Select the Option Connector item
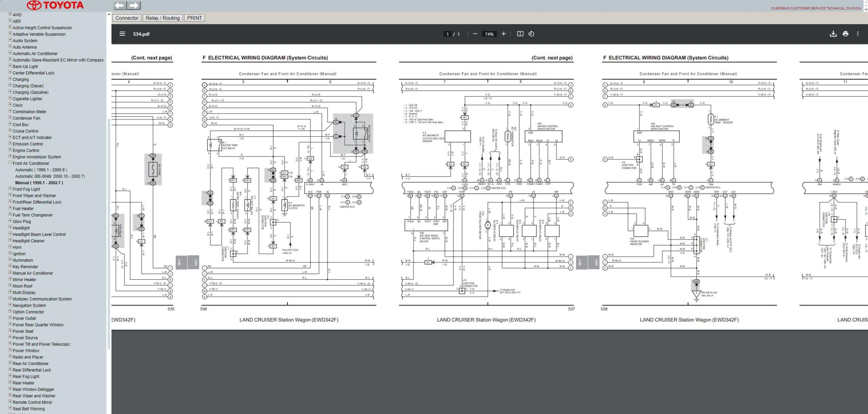 28,312
